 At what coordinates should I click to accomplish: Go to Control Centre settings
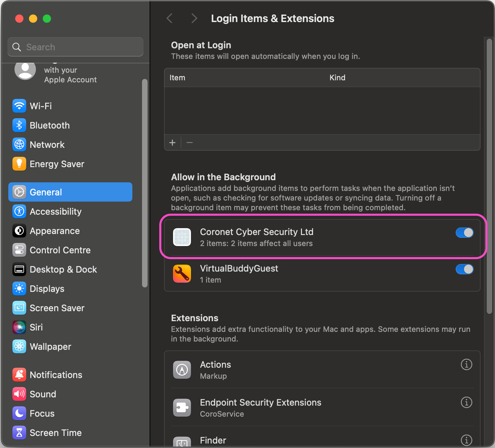tap(60, 250)
